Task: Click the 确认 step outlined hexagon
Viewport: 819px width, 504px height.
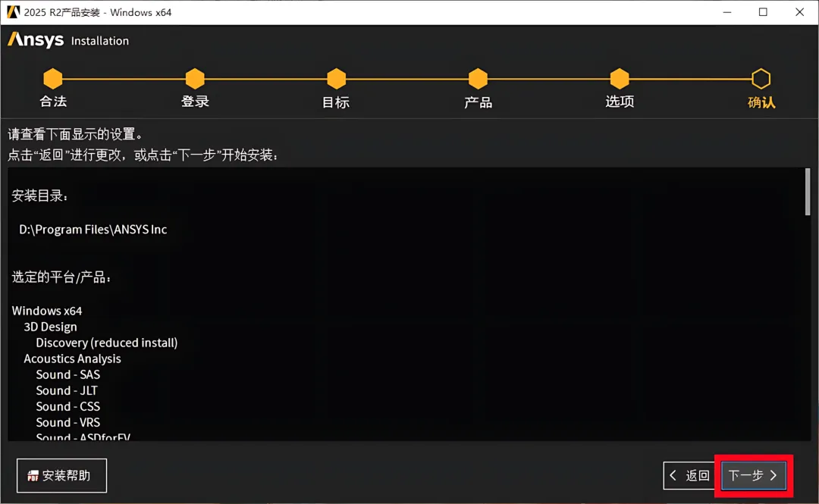Action: 761,79
